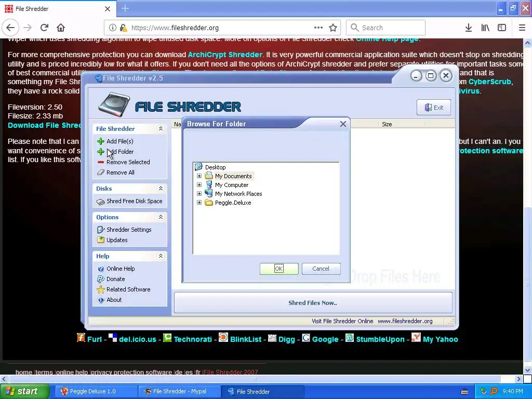The width and height of the screenshot is (532, 399).
Task: Click the Online Help question icon
Action: point(101,269)
